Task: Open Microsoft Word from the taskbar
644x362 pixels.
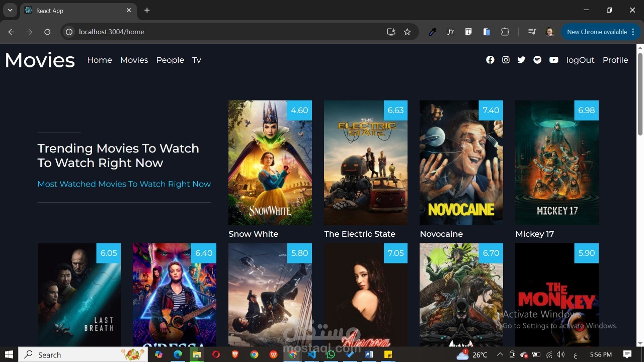Action: 369,354
